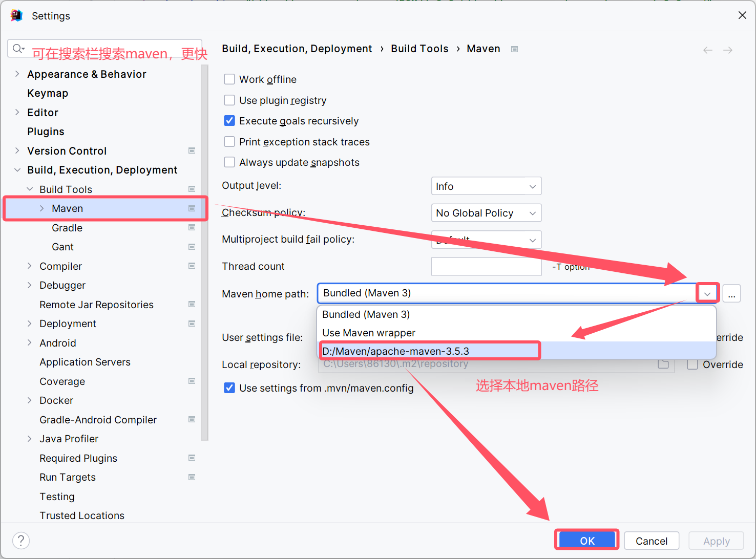The image size is (756, 559).
Task: Open the Checksum policy dropdown
Action: 486,213
